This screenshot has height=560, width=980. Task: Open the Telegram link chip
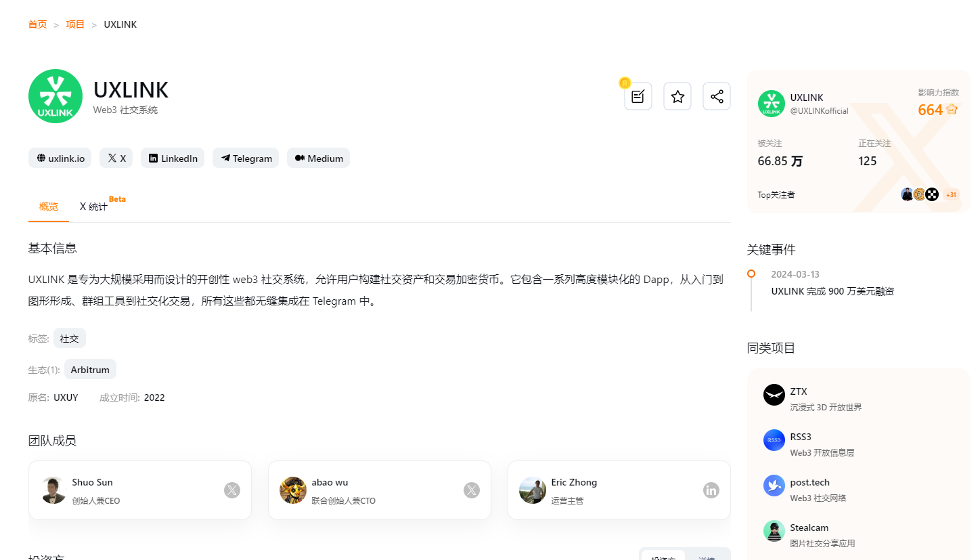point(246,158)
